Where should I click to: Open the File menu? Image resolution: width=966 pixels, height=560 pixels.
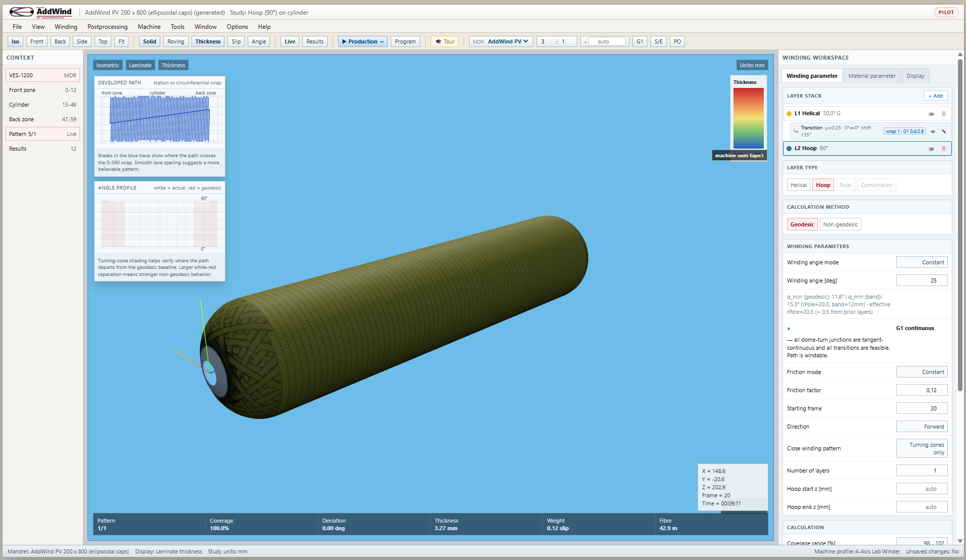tap(17, 27)
